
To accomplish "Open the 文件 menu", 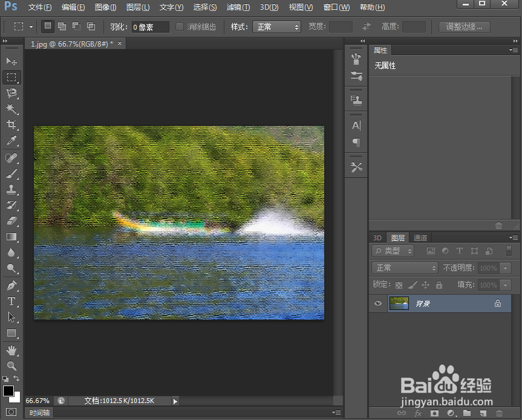I will pyautogui.click(x=39, y=7).
